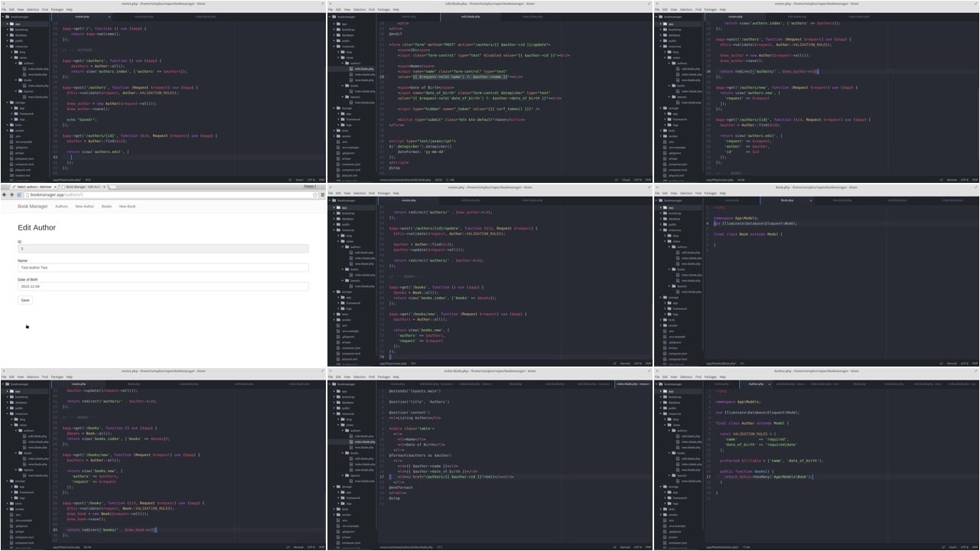980x551 pixels.
Task: Open the New Book nav link
Action: (x=127, y=207)
